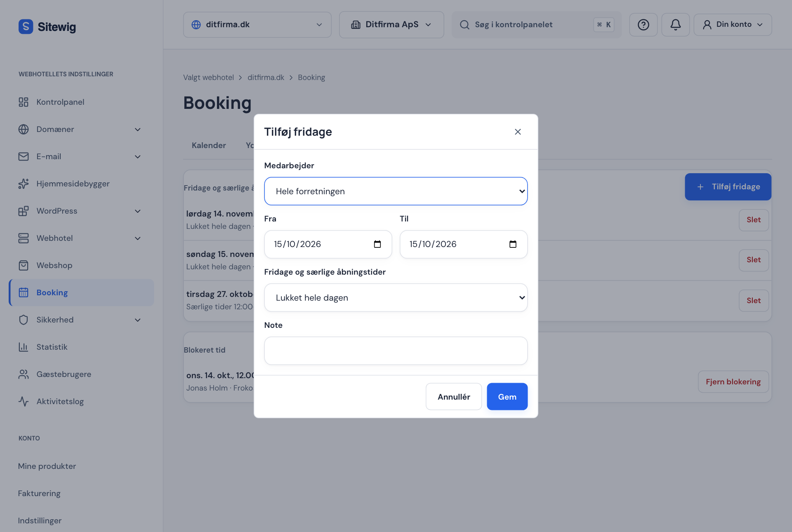Focus the Søg i kontrolpanelet search box

click(x=536, y=25)
